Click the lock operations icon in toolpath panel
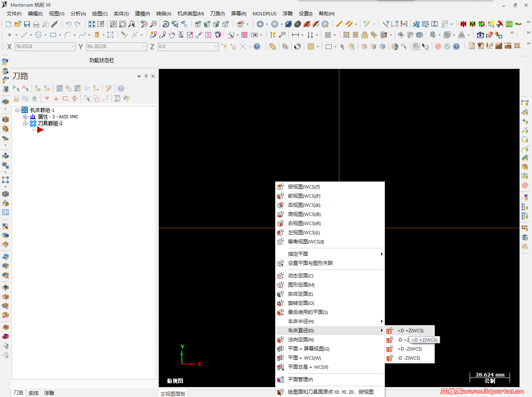The image size is (532, 397). (x=16, y=98)
